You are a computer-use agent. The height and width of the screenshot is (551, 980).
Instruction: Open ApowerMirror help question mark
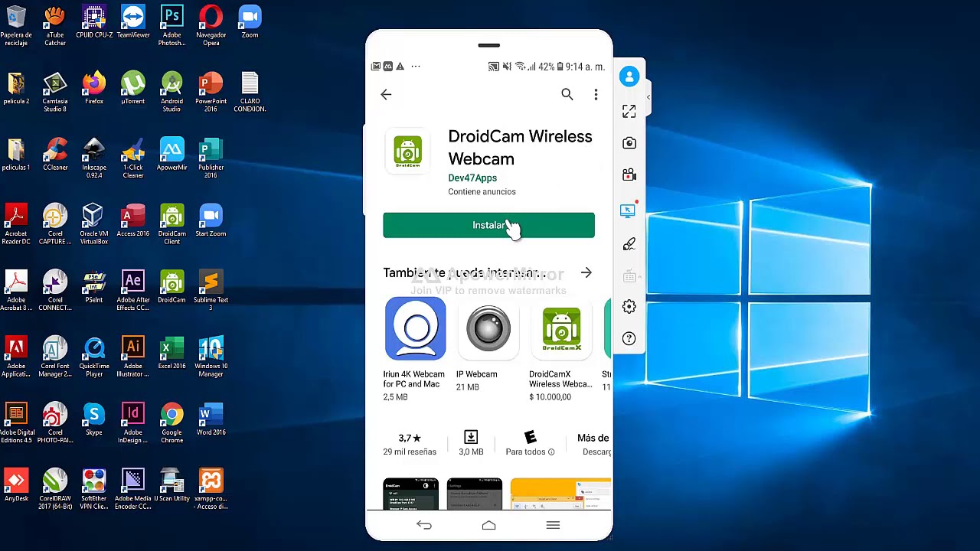click(629, 338)
